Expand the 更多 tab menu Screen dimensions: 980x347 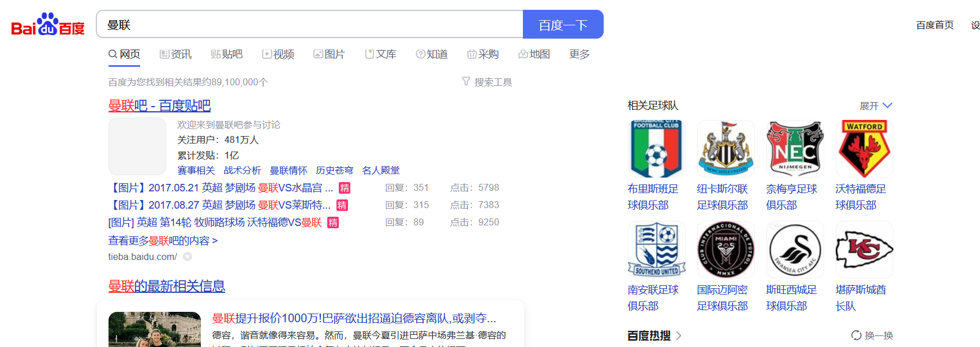(579, 54)
